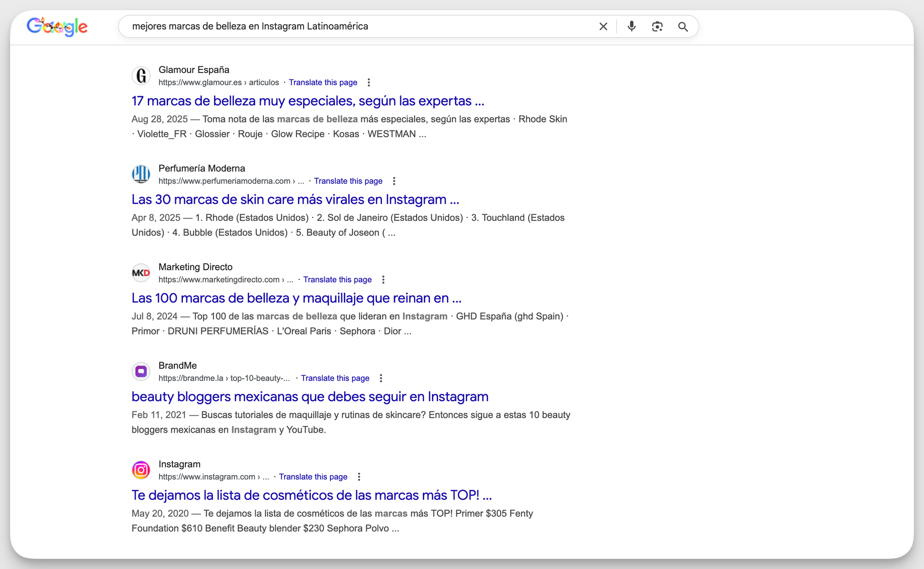This screenshot has height=569, width=924.
Task: Translate the BrandMe page
Action: (335, 378)
